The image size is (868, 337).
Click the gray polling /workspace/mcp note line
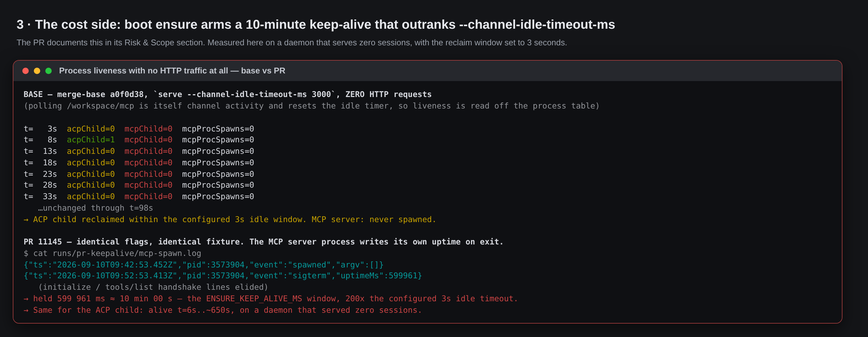312,106
